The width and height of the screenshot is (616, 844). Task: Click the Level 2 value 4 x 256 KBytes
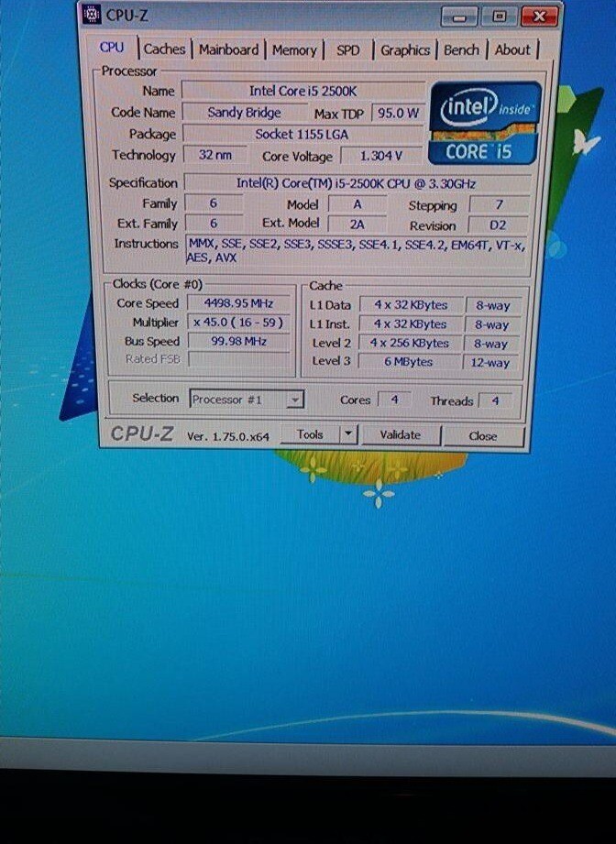tap(410, 344)
